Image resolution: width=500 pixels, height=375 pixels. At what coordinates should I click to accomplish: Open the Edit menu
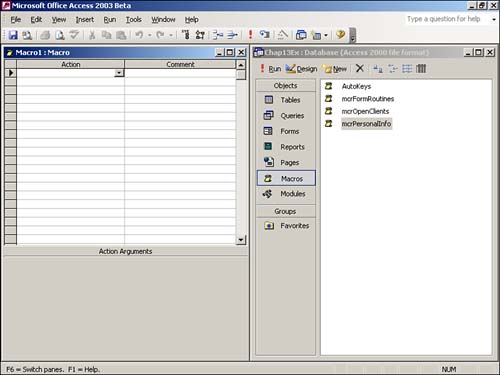click(x=36, y=20)
